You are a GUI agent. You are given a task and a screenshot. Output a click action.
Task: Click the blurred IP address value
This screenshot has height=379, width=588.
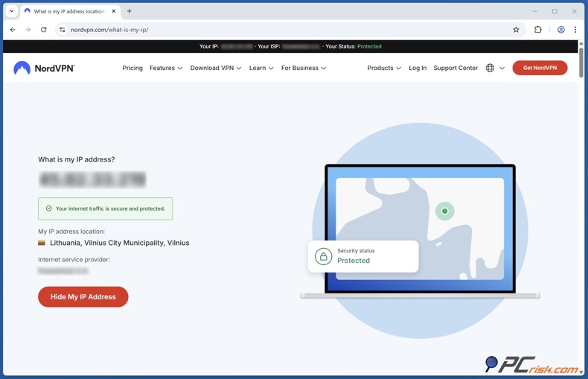point(92,179)
